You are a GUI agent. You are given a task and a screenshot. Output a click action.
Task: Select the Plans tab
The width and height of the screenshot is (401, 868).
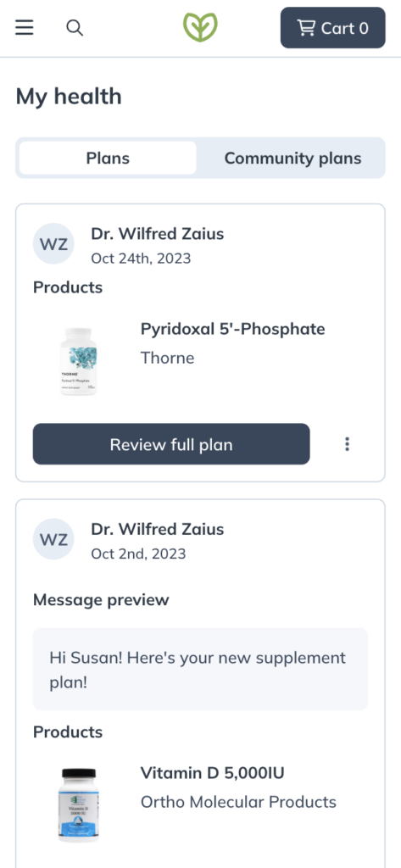point(108,159)
